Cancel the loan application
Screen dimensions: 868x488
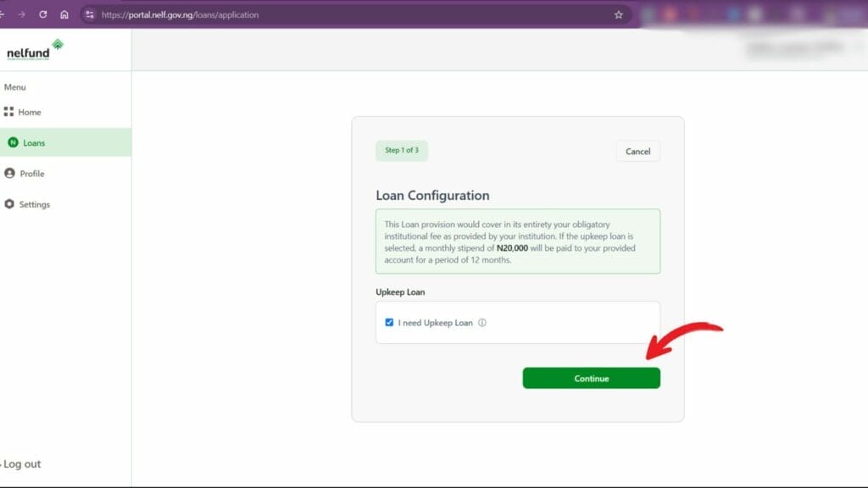(637, 151)
